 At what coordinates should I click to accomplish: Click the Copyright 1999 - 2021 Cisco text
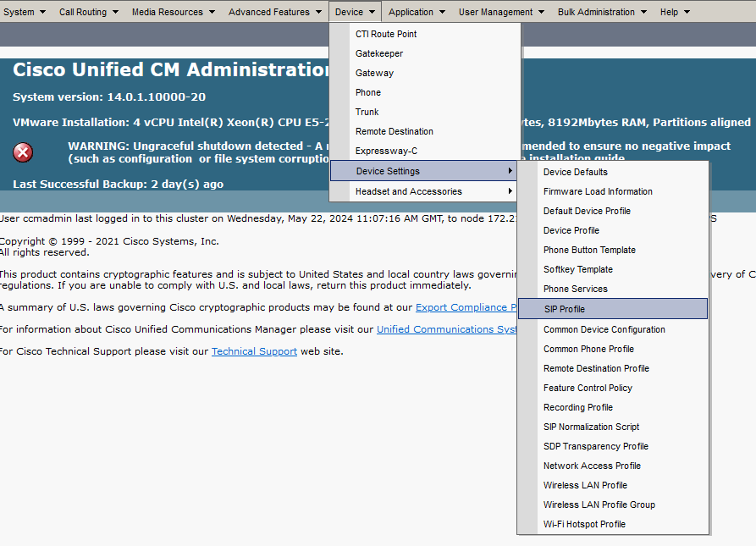[x=109, y=241]
